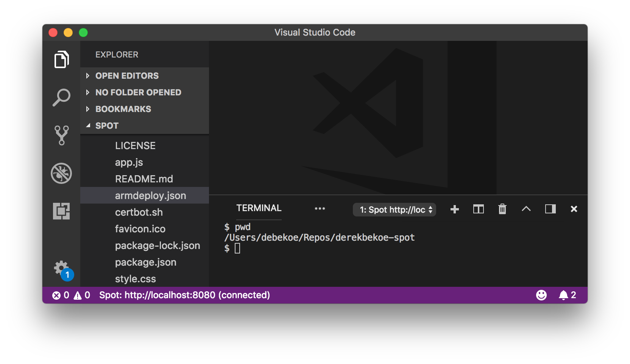Open the terminal selector dropdown
The height and width of the screenshot is (364, 630).
pyautogui.click(x=395, y=210)
